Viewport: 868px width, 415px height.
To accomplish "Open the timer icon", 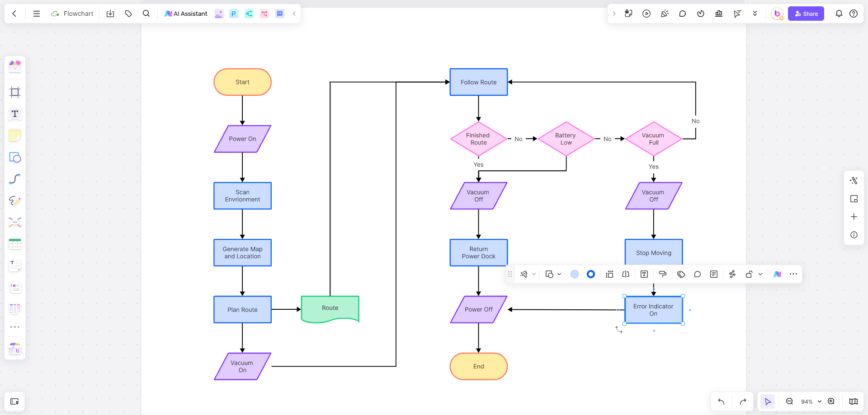I will pos(701,14).
